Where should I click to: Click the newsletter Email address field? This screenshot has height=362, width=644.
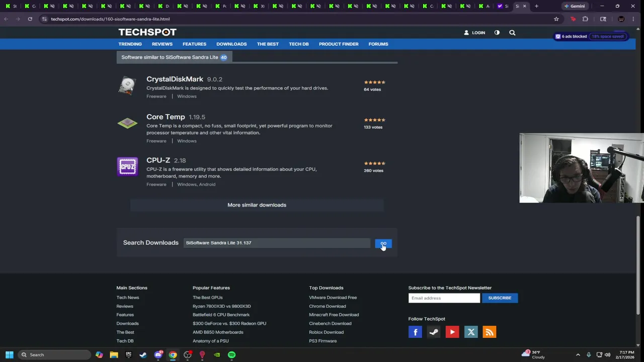tap(444, 298)
